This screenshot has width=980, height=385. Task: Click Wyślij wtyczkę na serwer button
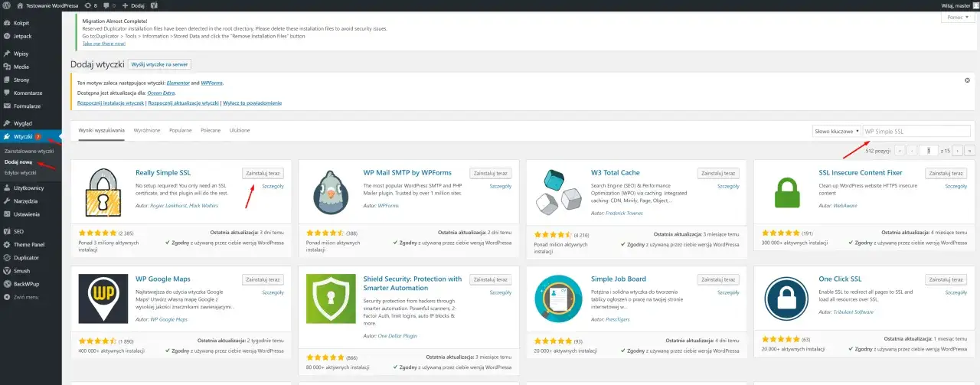click(x=159, y=65)
